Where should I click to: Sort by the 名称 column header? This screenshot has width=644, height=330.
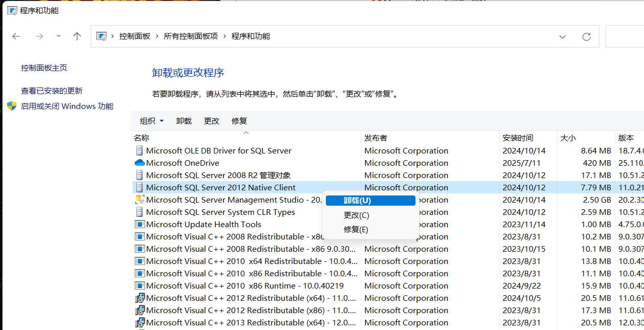point(246,138)
